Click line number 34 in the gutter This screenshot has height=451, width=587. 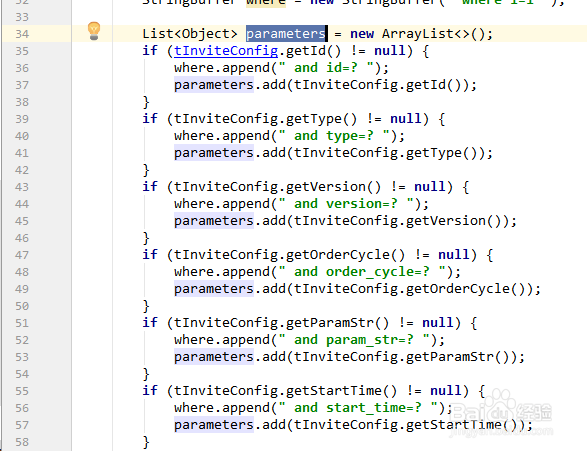click(x=22, y=34)
